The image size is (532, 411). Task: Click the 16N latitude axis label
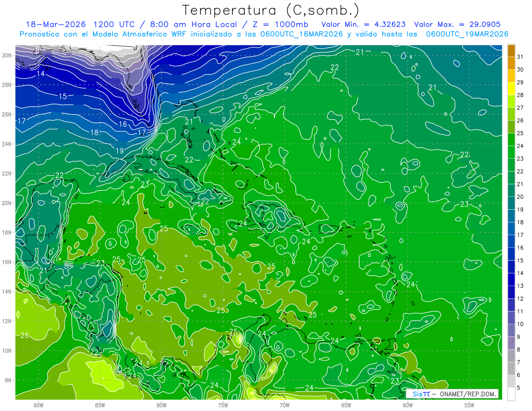pos(7,262)
